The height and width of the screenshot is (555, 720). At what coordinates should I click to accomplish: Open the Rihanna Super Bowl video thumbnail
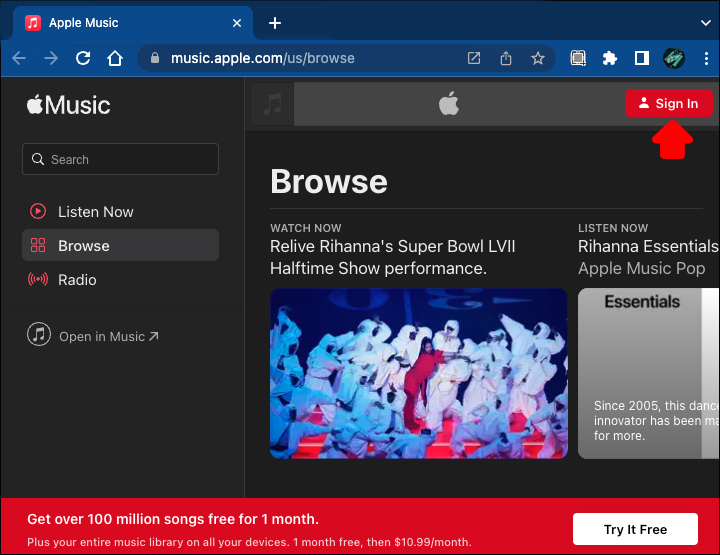(418, 373)
